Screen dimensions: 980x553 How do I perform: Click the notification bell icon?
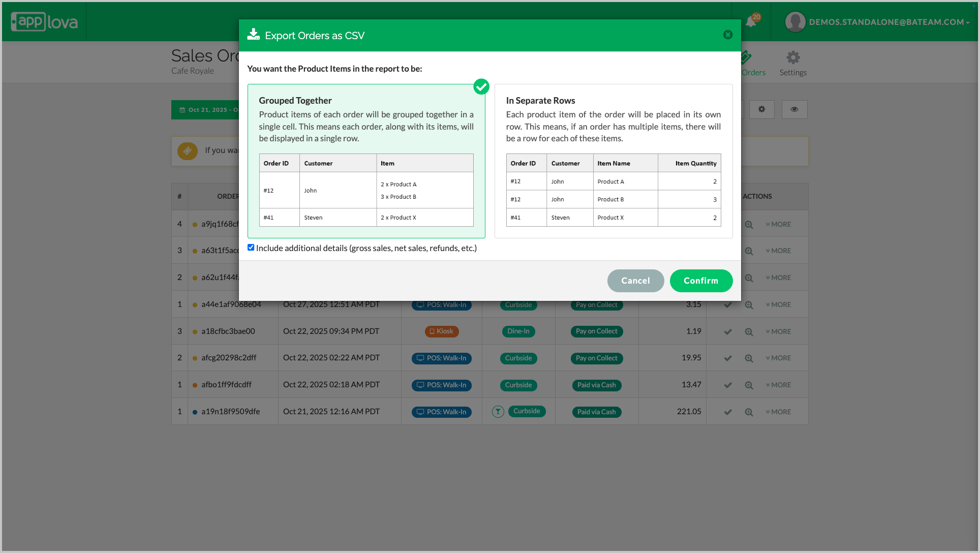(751, 22)
